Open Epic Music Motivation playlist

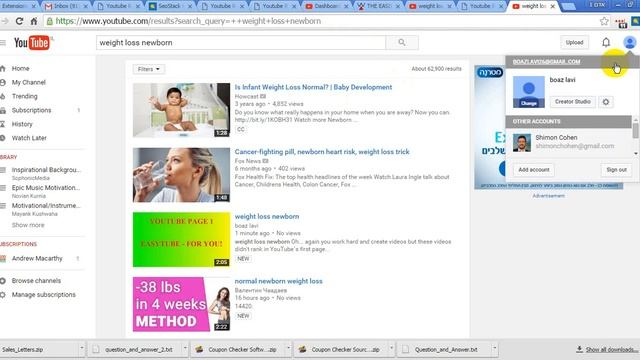tap(46, 188)
